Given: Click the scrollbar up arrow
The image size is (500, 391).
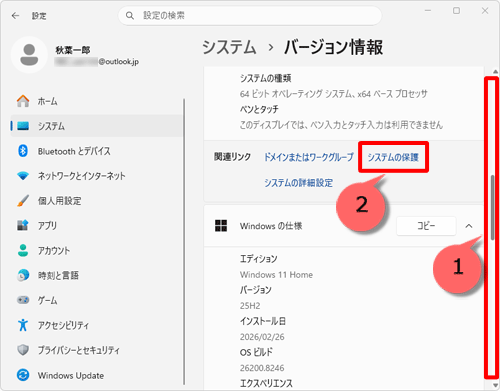Looking at the screenshot, I should point(495,71).
